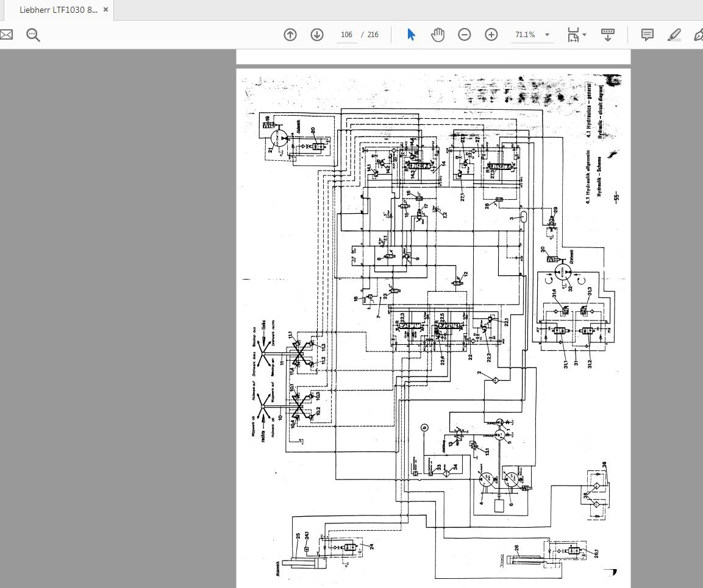
Task: Expand the page fit options arrow
Action: 584,35
